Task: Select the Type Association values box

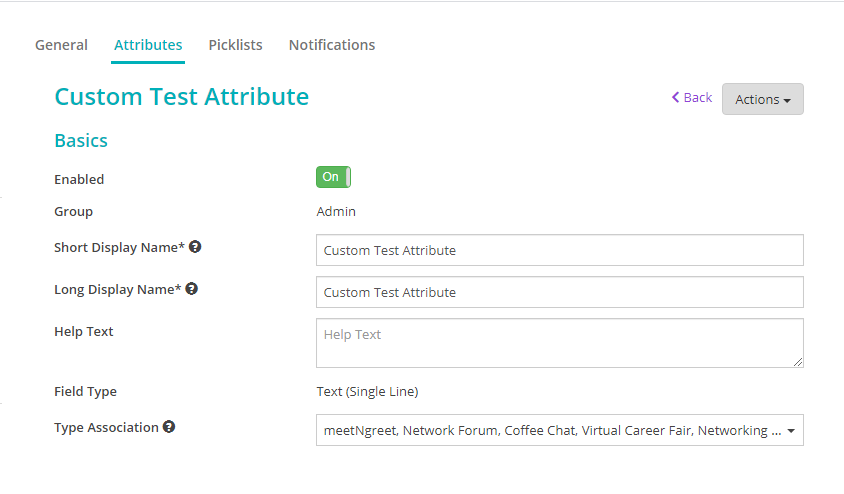Action: [x=560, y=430]
